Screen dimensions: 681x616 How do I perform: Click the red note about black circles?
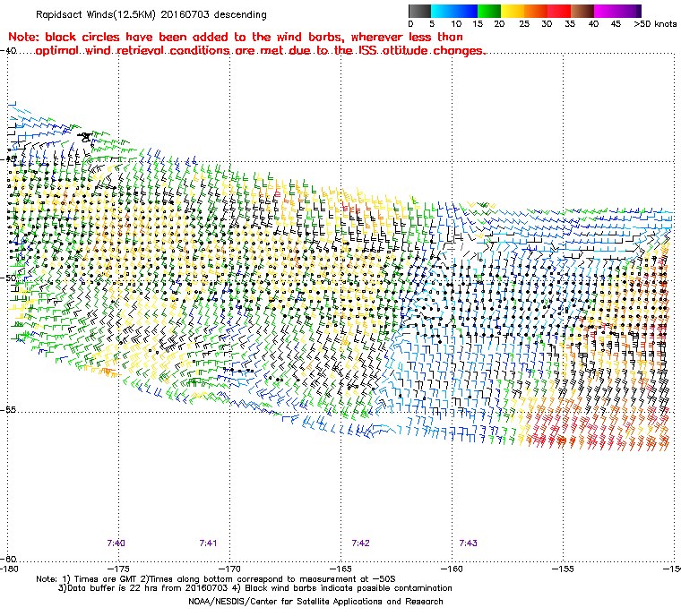(x=236, y=37)
